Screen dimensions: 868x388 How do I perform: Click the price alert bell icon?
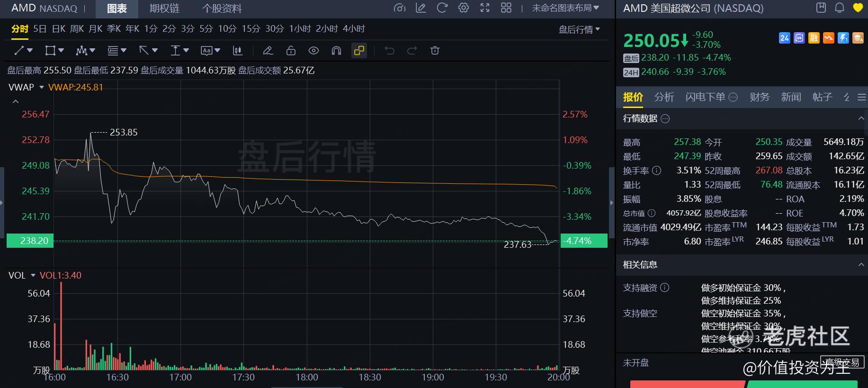coord(840,8)
